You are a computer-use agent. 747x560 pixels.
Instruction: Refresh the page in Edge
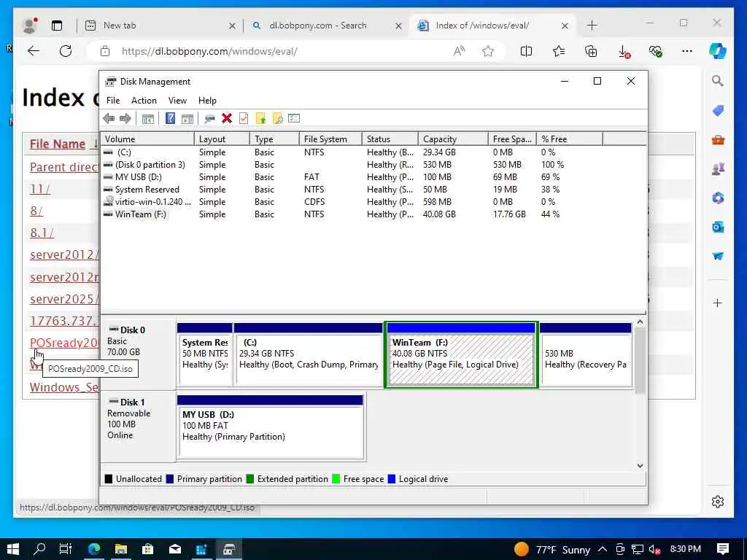pyautogui.click(x=66, y=52)
